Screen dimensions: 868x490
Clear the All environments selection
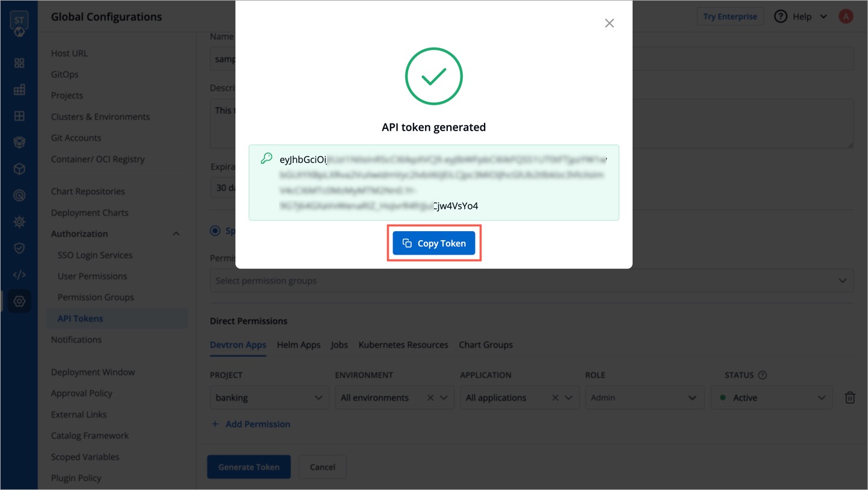(430, 398)
